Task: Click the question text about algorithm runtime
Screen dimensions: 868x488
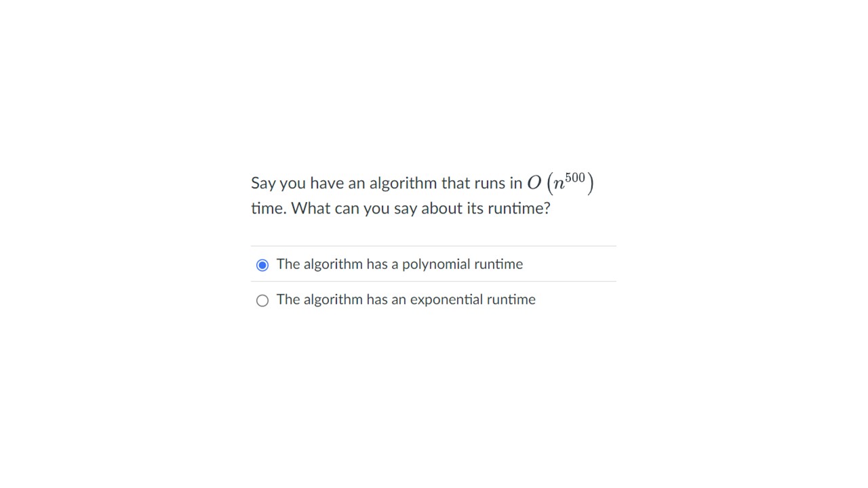Action: click(400, 195)
